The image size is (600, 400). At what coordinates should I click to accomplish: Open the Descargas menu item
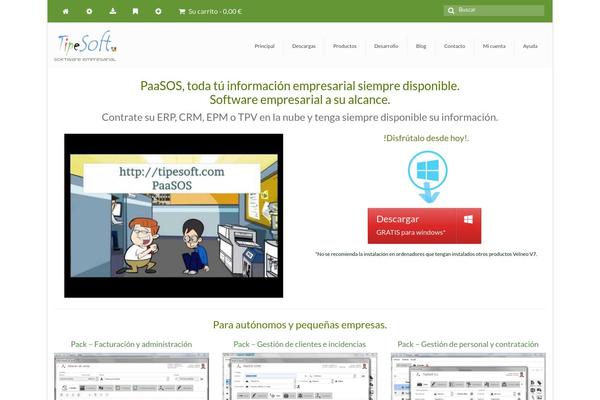[x=304, y=46]
